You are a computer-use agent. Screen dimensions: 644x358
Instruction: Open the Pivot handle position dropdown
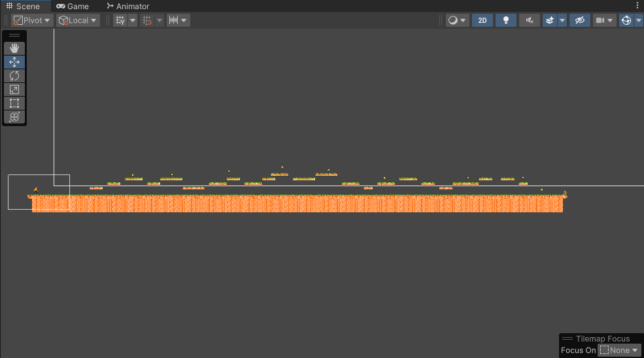pyautogui.click(x=32, y=20)
